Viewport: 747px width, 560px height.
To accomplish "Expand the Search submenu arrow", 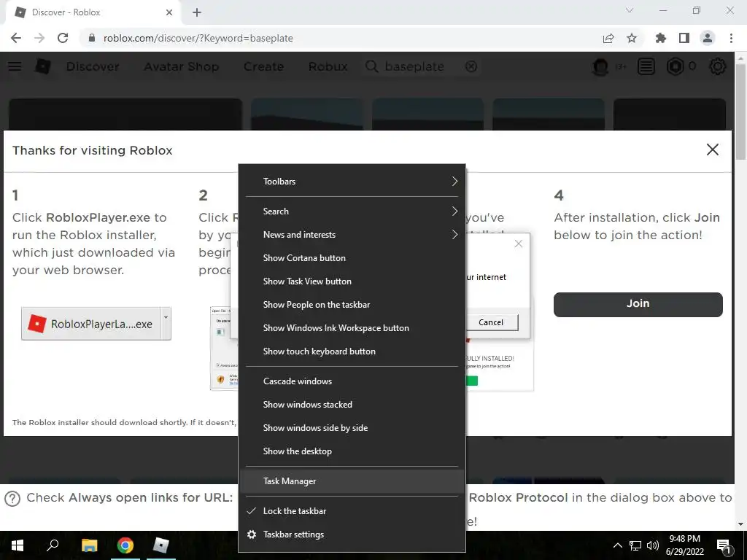I will tap(454, 211).
